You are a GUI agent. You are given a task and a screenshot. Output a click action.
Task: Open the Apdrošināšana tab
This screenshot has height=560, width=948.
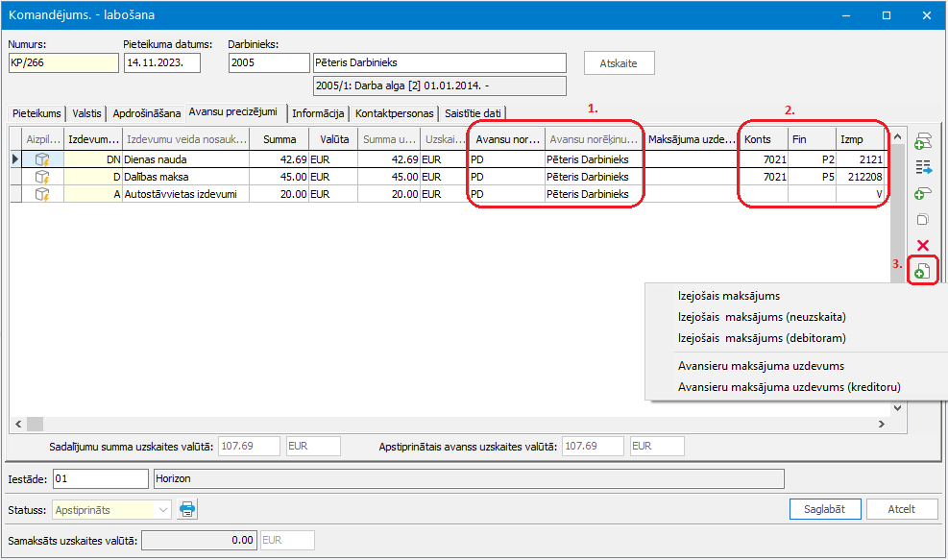pos(146,113)
